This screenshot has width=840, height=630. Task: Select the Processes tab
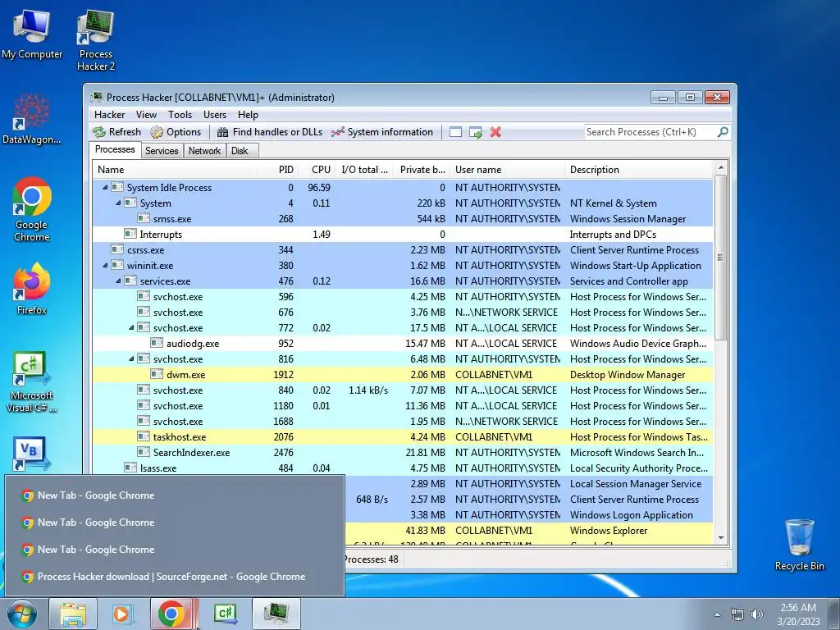pyautogui.click(x=115, y=149)
